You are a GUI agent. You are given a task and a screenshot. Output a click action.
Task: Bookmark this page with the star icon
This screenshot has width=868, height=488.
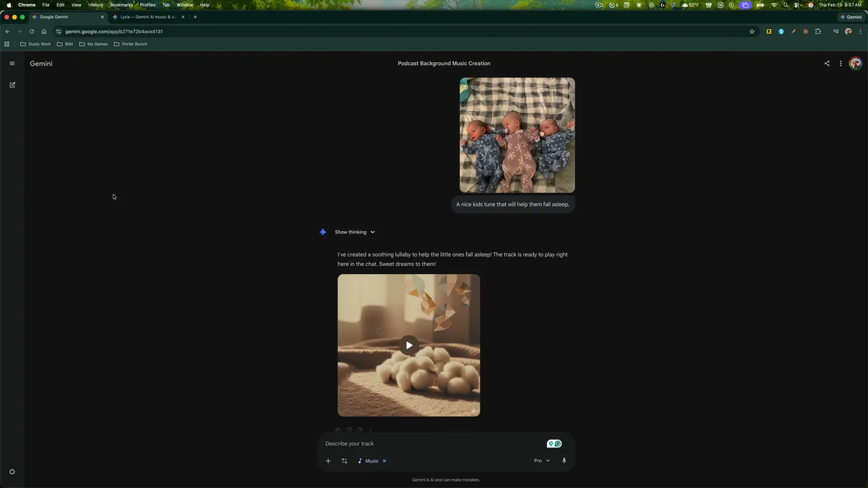click(752, 31)
